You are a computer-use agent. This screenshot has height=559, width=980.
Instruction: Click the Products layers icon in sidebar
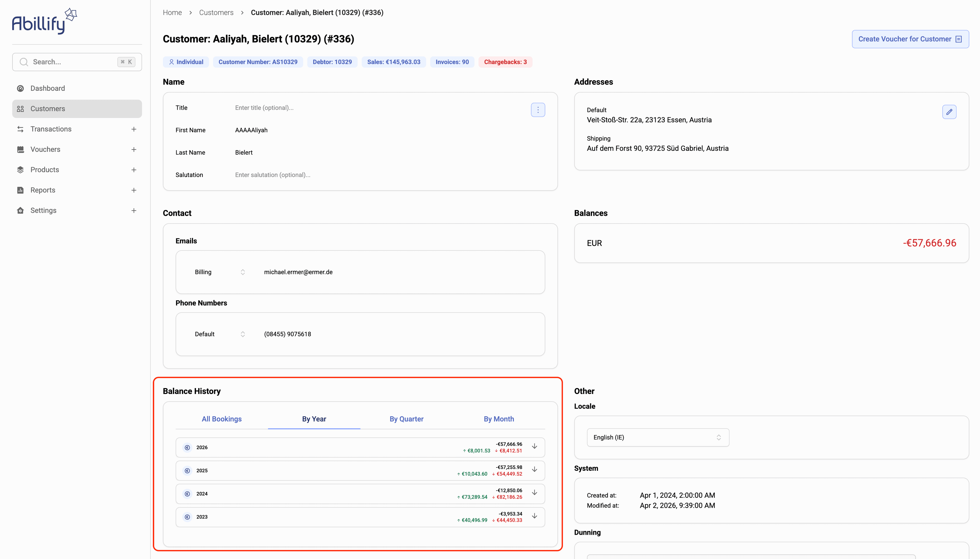tap(20, 170)
